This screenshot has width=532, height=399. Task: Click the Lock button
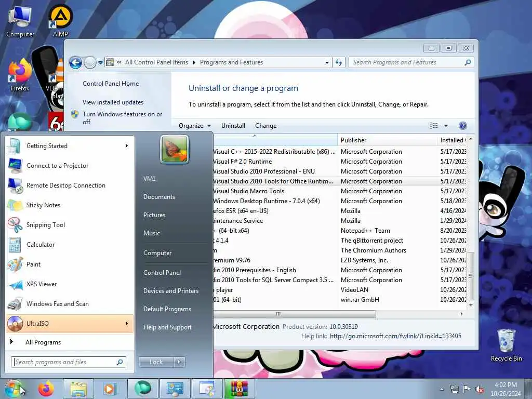pos(156,362)
